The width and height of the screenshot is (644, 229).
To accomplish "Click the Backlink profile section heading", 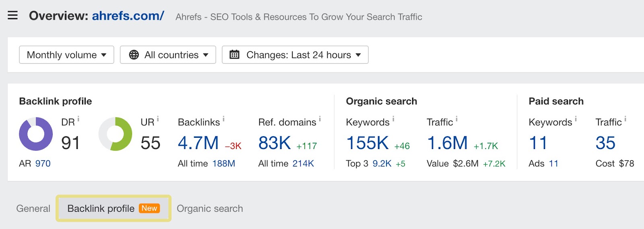I will tap(56, 101).
